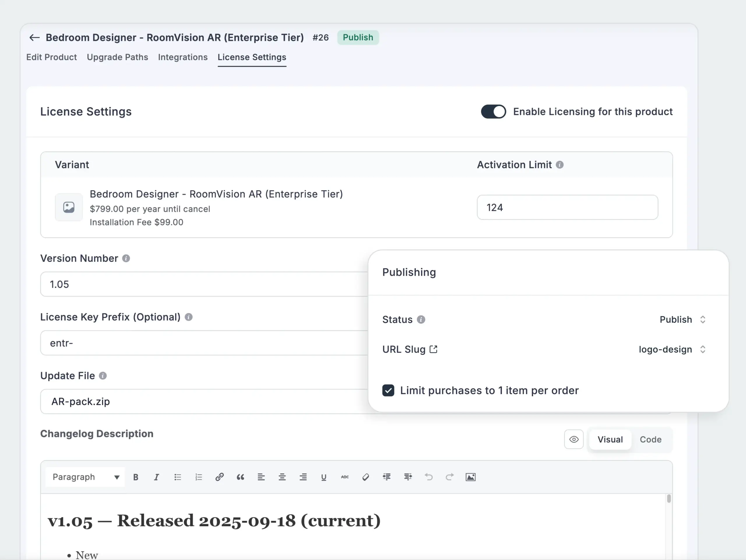The width and height of the screenshot is (746, 560).
Task: Click the variant image placeholder thumbnail
Action: pyautogui.click(x=69, y=207)
